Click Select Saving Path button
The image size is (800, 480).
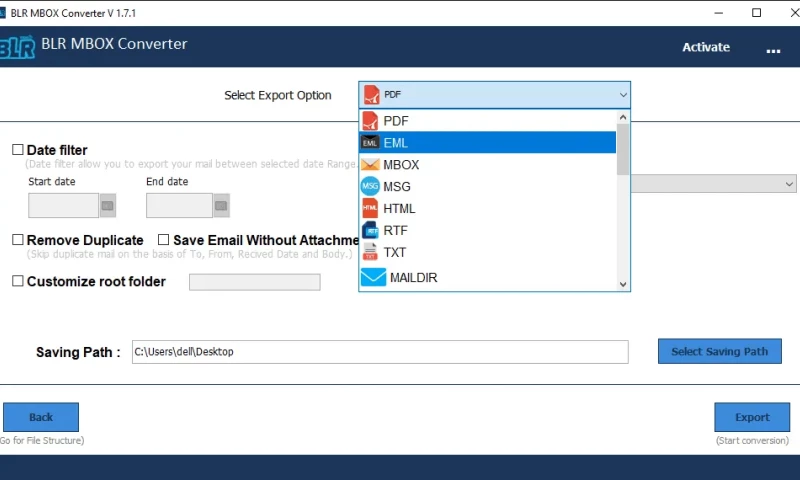click(719, 351)
